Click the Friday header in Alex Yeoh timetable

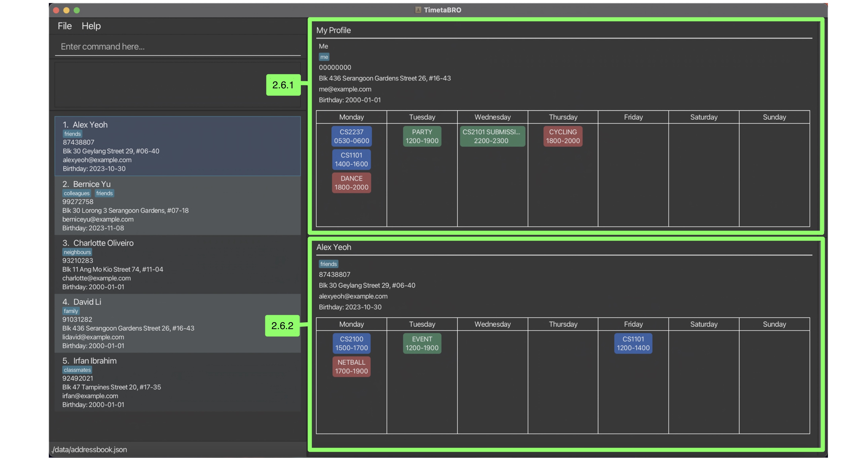[633, 324]
